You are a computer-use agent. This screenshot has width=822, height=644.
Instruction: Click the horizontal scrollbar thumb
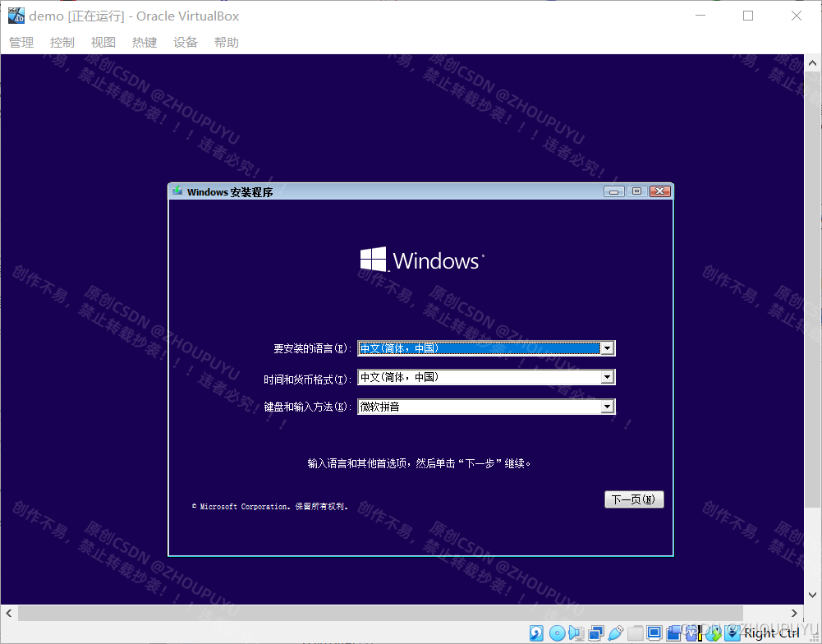click(380, 613)
